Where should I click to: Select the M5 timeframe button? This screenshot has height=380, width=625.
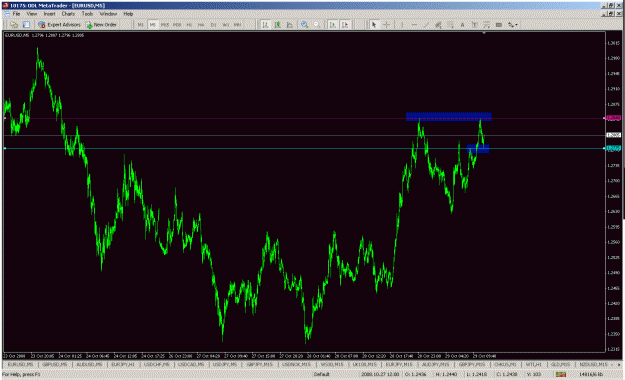(x=152, y=25)
